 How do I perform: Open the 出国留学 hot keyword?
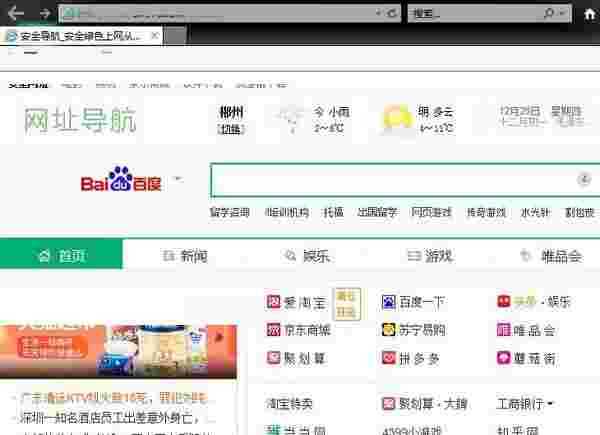pos(377,212)
